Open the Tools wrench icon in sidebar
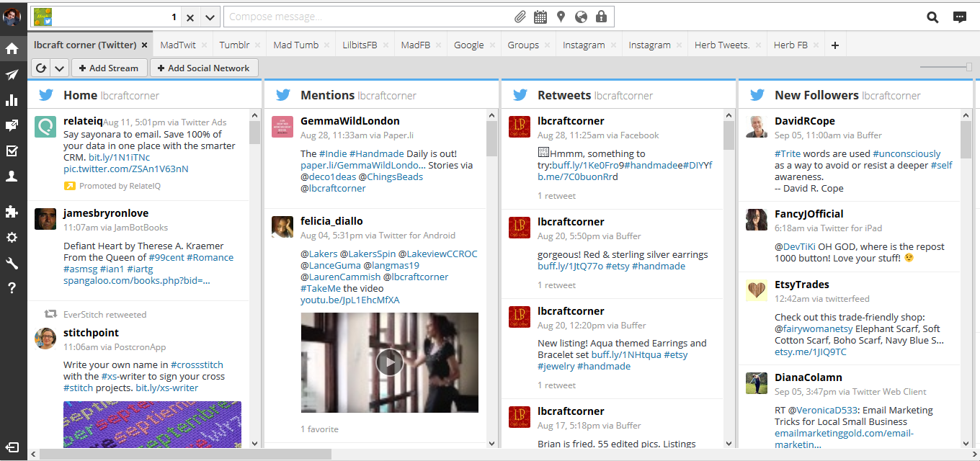 (x=12, y=263)
